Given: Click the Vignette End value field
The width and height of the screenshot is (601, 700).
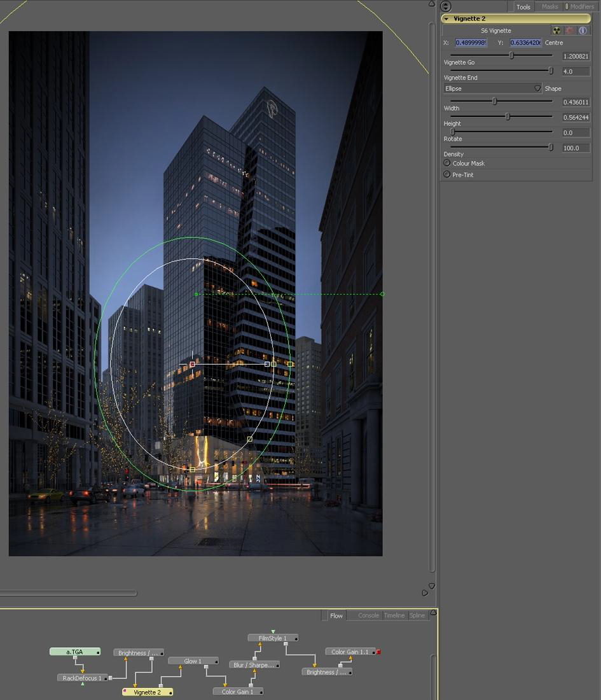Looking at the screenshot, I should pos(576,72).
